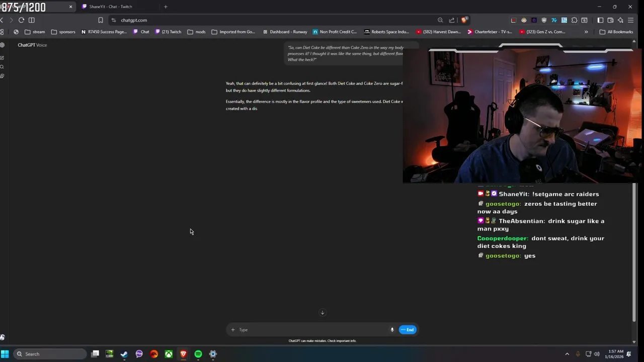Open the sponsors bookmarks folder
Screen dimensions: 644x362
click(x=63, y=32)
